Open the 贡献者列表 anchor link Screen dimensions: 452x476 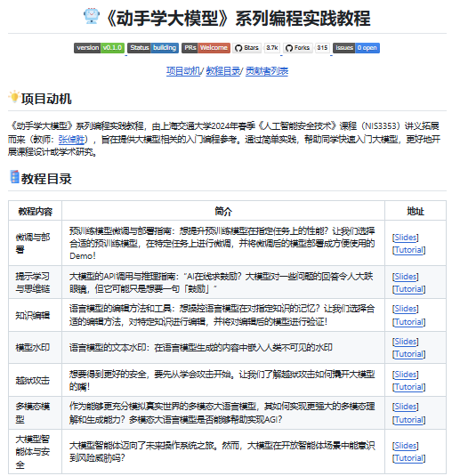pos(267,71)
